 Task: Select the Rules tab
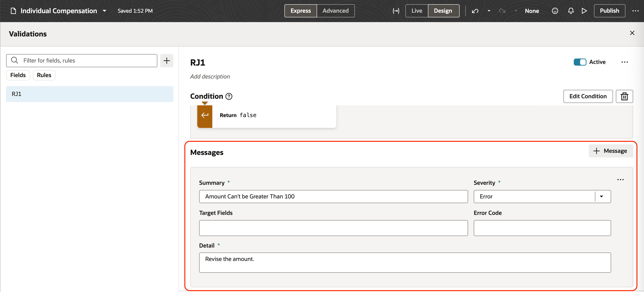[44, 75]
